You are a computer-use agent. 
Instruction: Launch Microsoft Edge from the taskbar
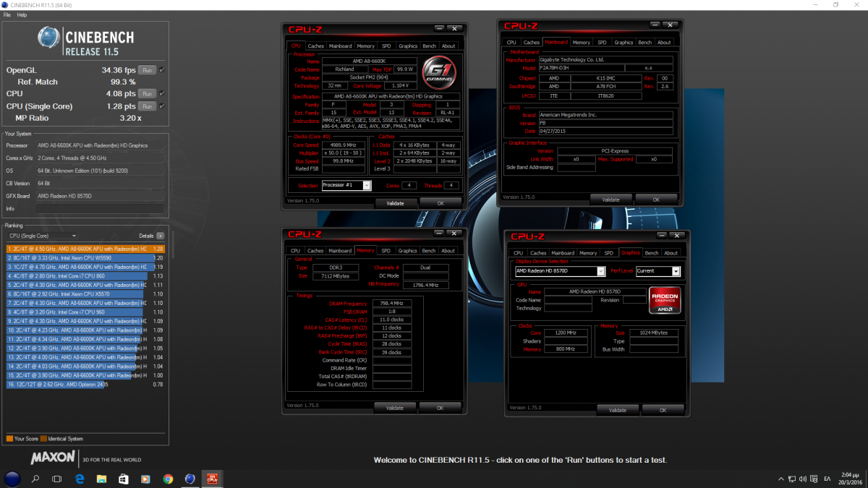pos(80,479)
